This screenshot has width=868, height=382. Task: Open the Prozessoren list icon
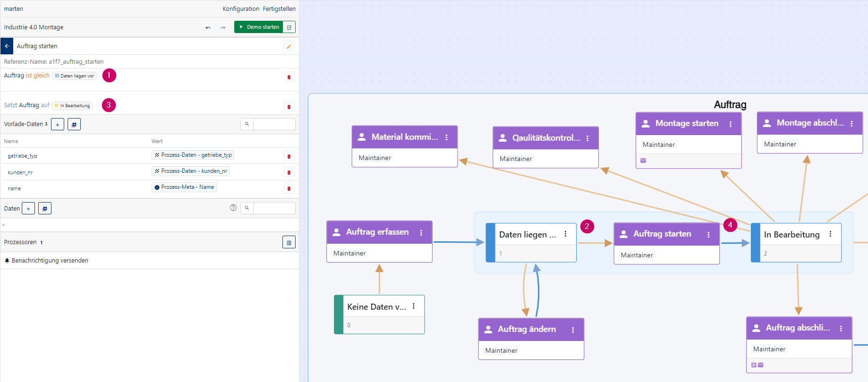(289, 242)
